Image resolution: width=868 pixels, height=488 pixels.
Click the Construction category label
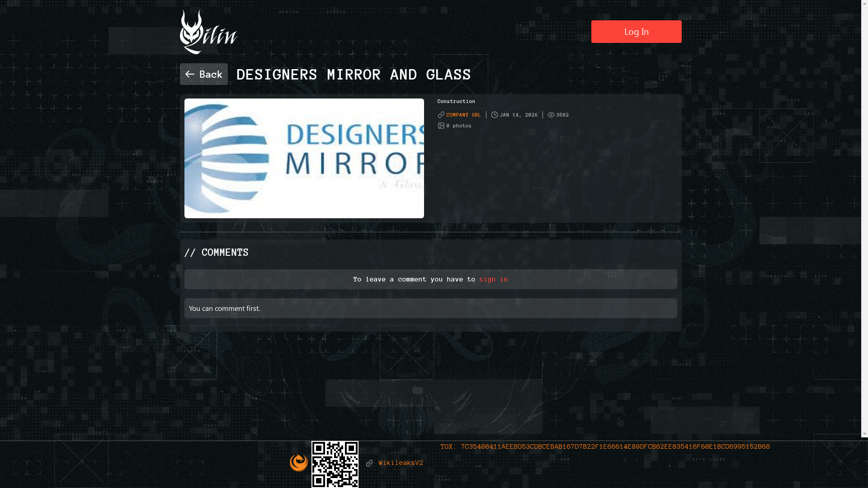(x=456, y=101)
